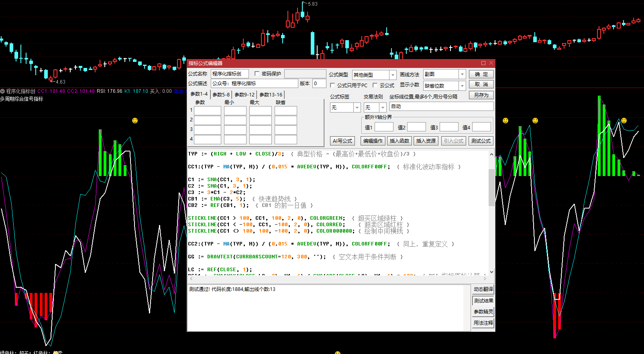The image size is (644, 354).
Task: Close the 指标公式编辑器 dialog
Action: tap(491, 63)
